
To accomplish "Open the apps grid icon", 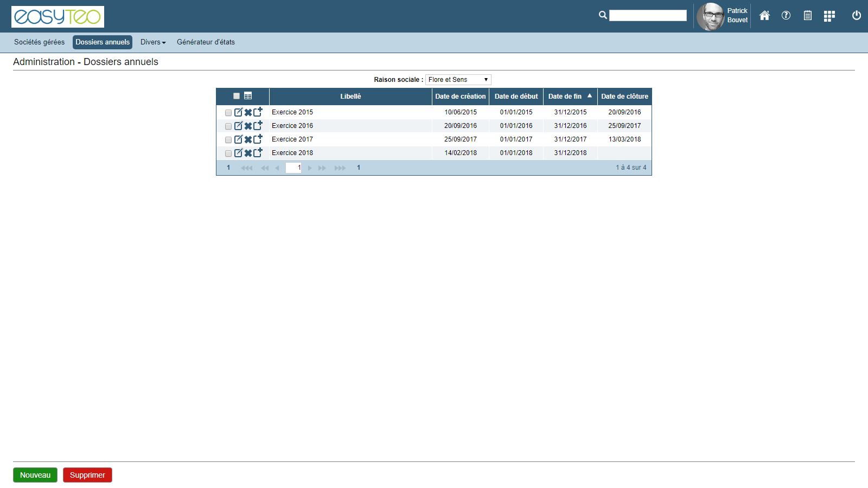I will pos(829,16).
